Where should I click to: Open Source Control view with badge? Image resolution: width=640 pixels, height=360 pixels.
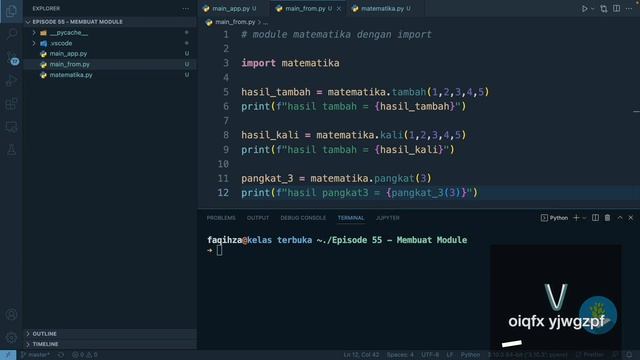coord(11,57)
